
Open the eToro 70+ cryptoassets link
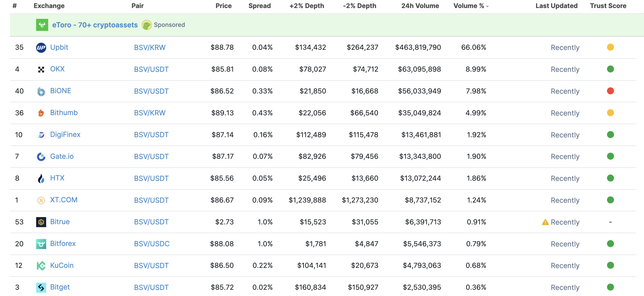click(95, 25)
